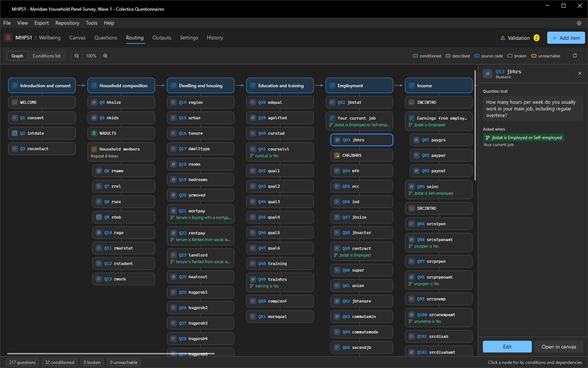Screen dimensions: 588x368
Task: Select the Q16 tenure node
Action: coord(201,133)
